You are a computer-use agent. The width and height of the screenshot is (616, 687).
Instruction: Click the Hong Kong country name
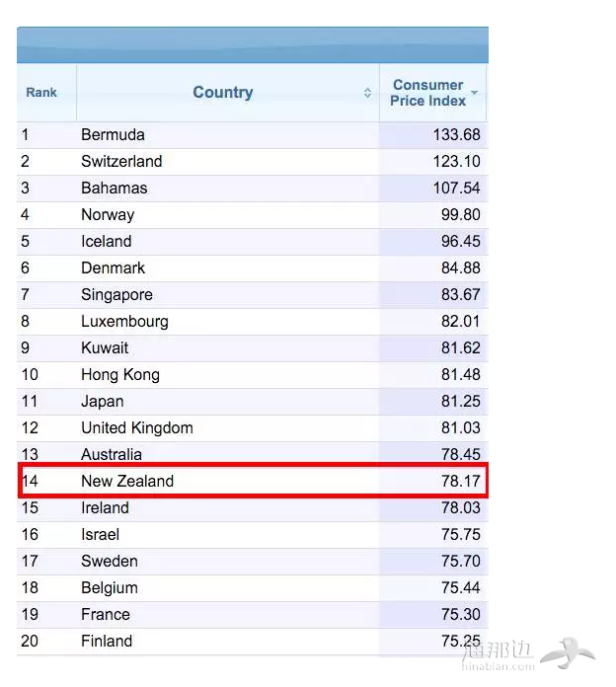[120, 375]
